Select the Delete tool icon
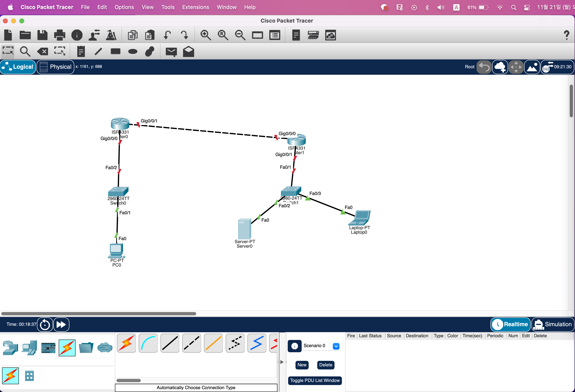The width and height of the screenshot is (575, 392). (42, 52)
